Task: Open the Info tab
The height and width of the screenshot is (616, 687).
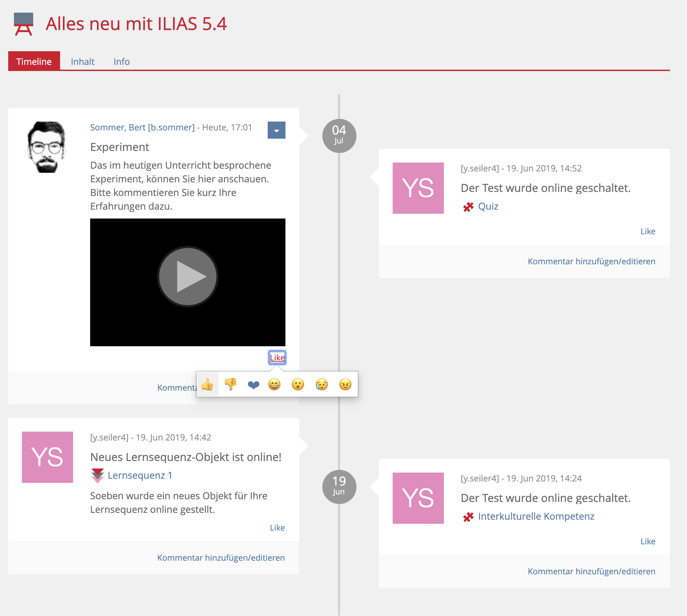Action: [122, 62]
